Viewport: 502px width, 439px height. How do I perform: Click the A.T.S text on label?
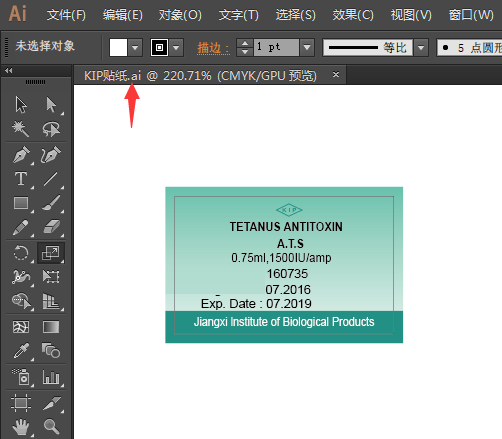(290, 244)
